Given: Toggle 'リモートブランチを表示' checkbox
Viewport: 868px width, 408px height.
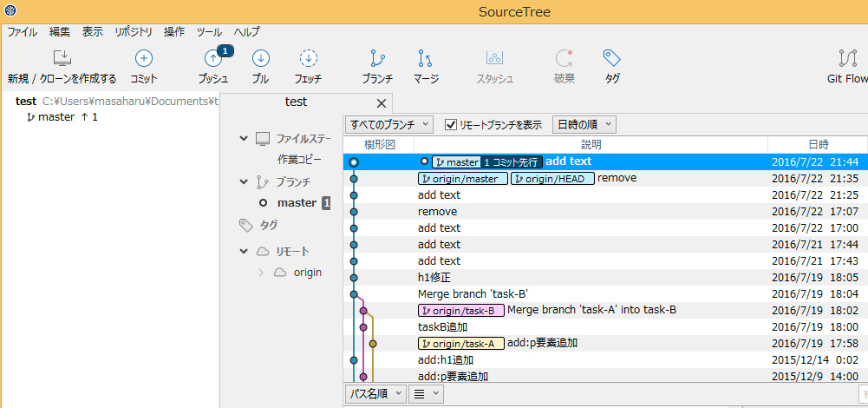Looking at the screenshot, I should [x=451, y=125].
